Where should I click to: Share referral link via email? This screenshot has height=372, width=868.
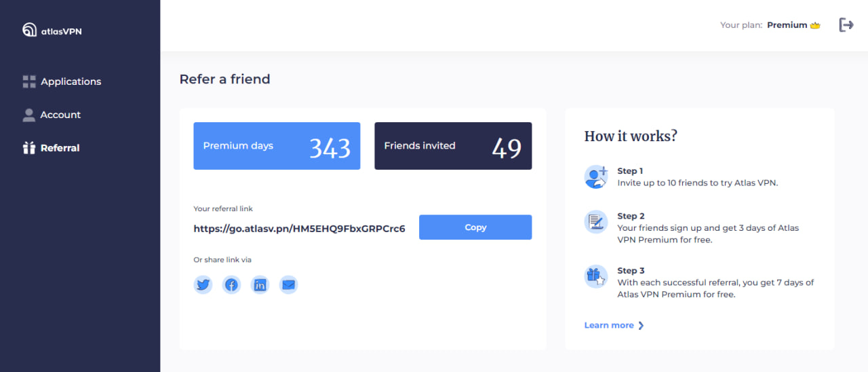pyautogui.click(x=289, y=285)
